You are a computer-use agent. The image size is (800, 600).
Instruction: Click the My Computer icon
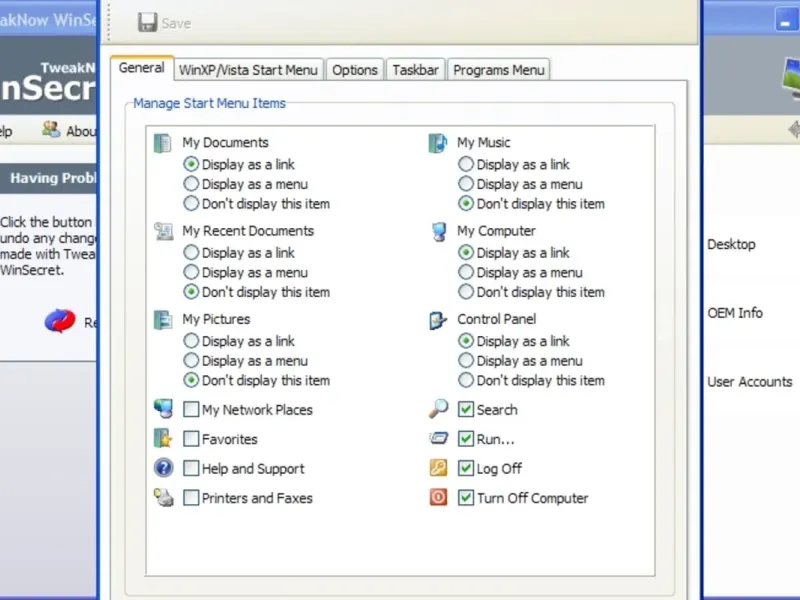[x=438, y=232]
